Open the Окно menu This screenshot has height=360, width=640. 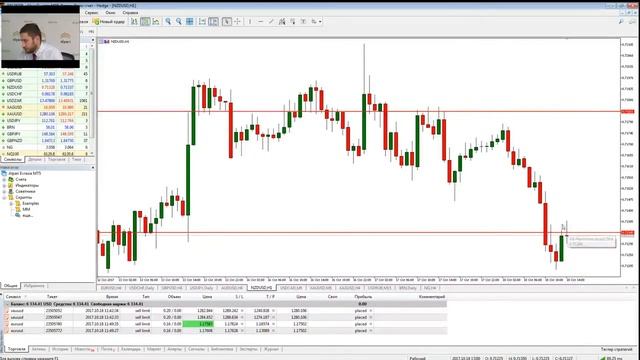pos(110,13)
